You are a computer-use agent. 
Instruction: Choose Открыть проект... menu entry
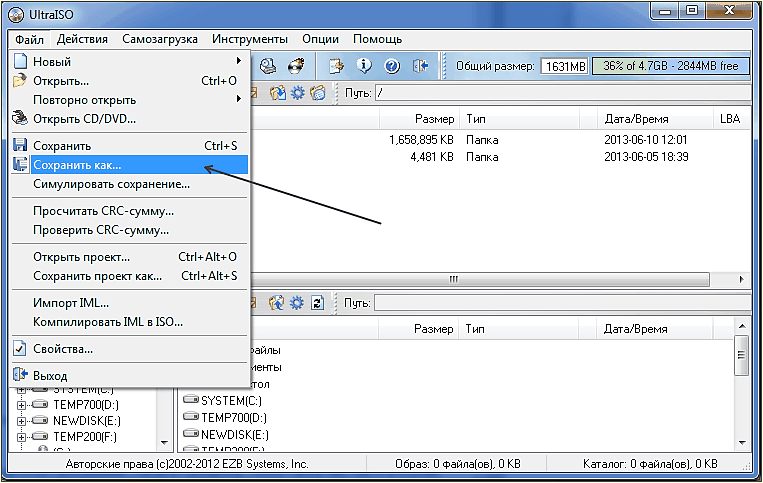130,257
